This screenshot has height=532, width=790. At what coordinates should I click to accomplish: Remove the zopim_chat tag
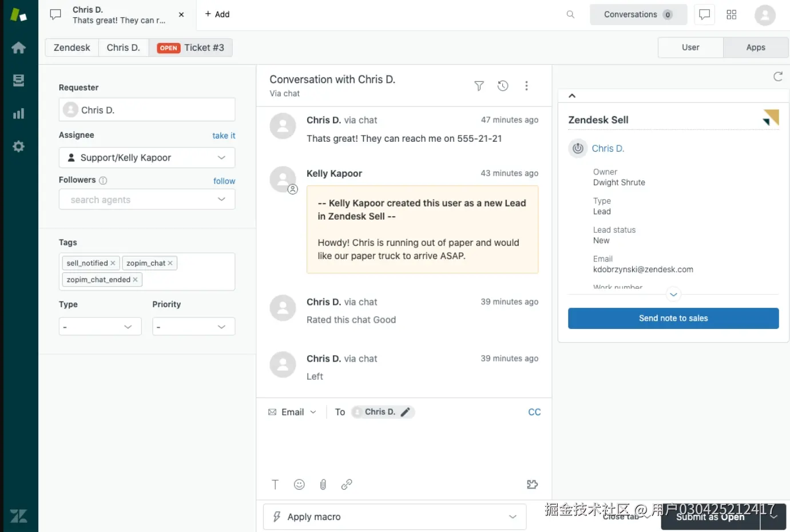170,263
